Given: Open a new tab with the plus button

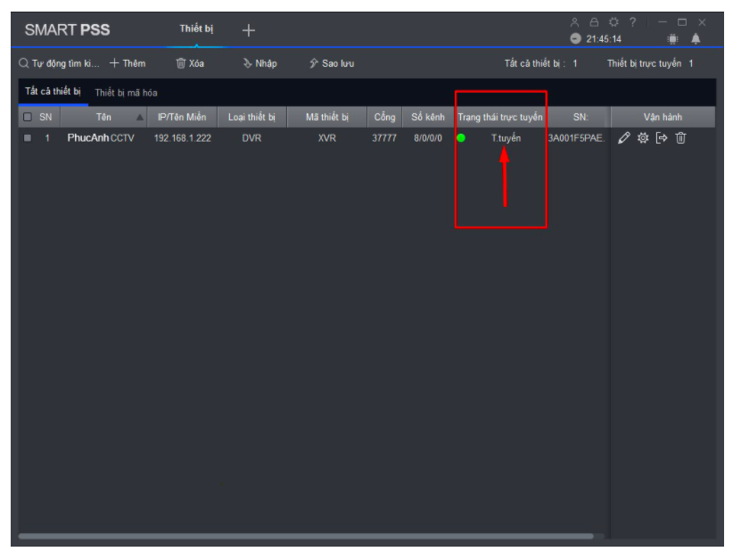Looking at the screenshot, I should click(249, 30).
